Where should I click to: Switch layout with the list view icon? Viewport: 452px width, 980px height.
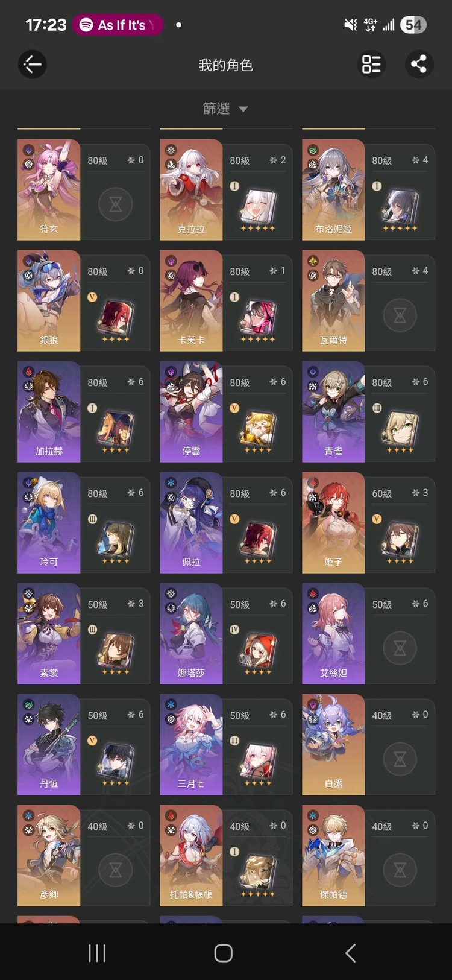pyautogui.click(x=371, y=64)
